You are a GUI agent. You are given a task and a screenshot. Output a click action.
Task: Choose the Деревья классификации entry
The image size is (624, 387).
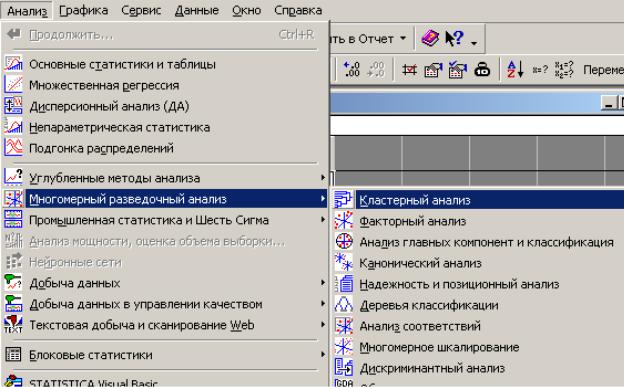coord(478,305)
